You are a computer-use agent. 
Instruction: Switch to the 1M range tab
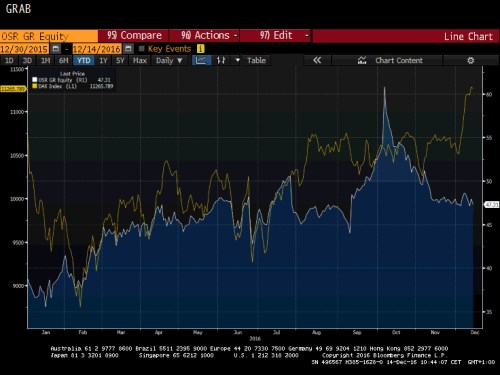point(46,60)
